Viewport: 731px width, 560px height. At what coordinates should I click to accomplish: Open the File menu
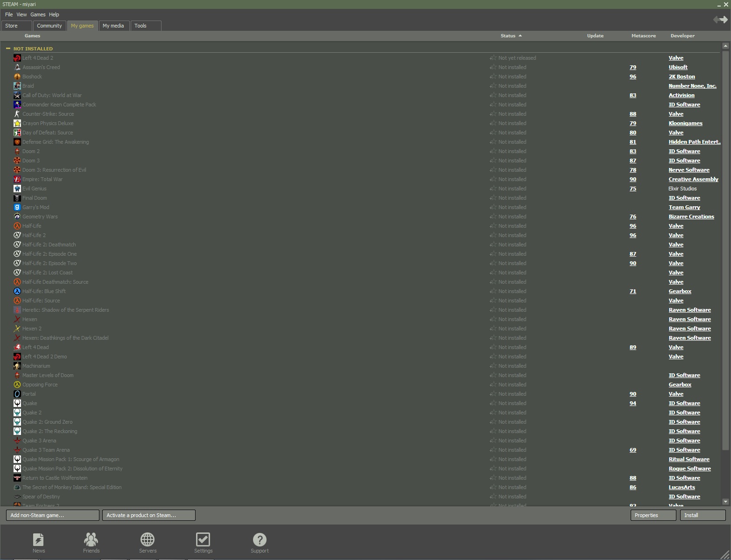pyautogui.click(x=9, y=14)
